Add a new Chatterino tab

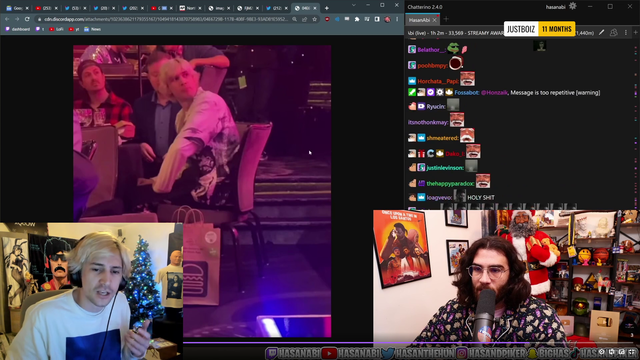pos(446,19)
